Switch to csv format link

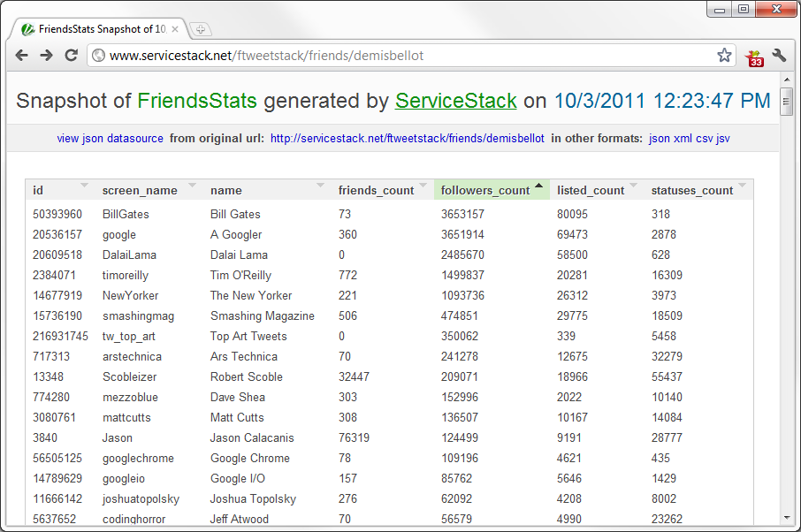click(705, 139)
